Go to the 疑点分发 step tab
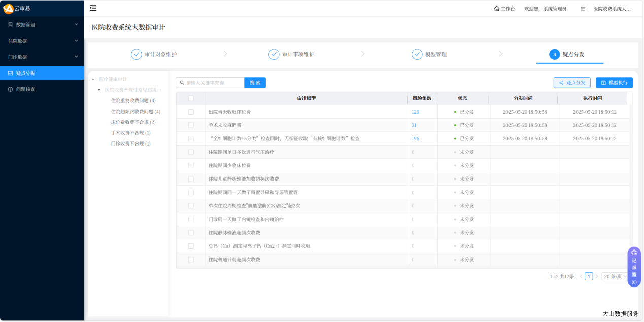Viewport: 644px width, 322px height. click(x=569, y=54)
